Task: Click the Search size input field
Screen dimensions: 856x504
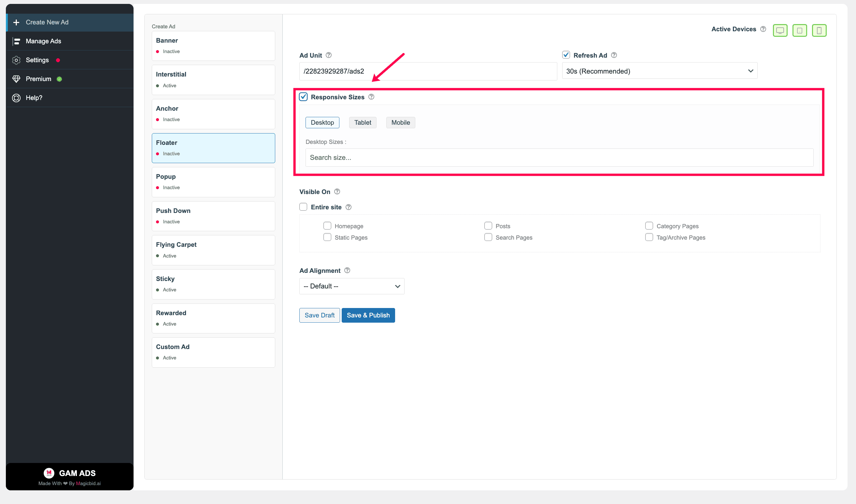Action: click(560, 158)
